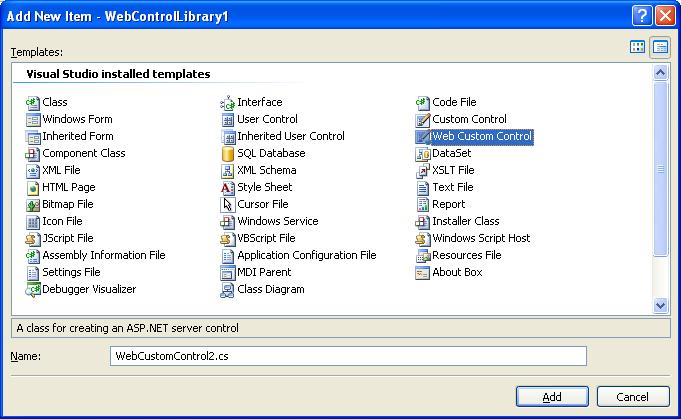681x419 pixels.
Task: Select the Windows Service icon
Action: click(228, 222)
